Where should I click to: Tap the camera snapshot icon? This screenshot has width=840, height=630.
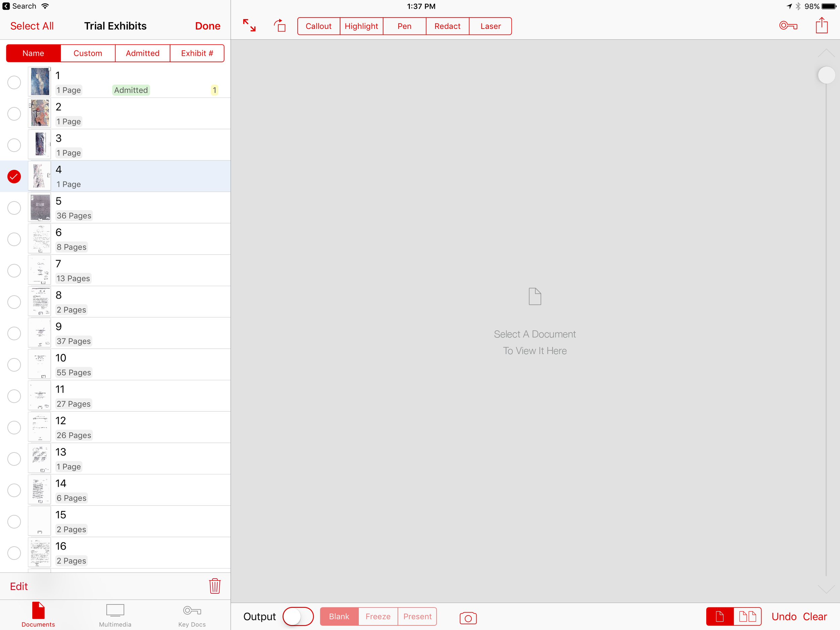[468, 618]
